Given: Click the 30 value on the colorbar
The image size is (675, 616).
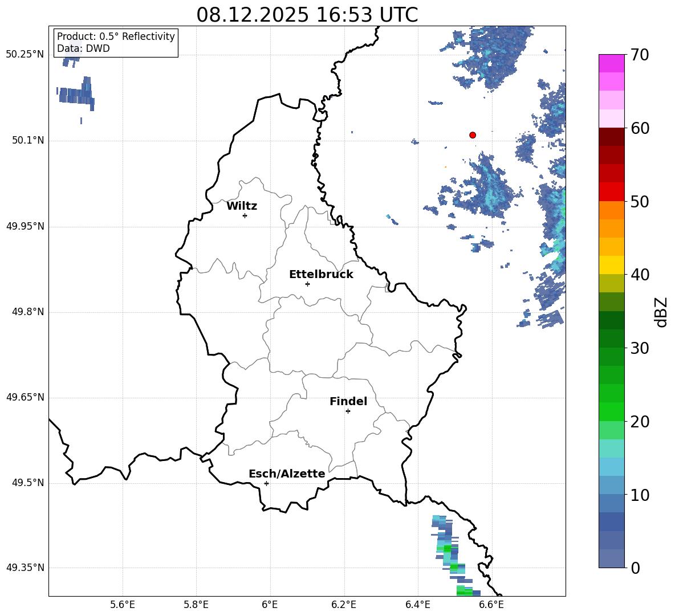Looking at the screenshot, I should coord(640,348).
